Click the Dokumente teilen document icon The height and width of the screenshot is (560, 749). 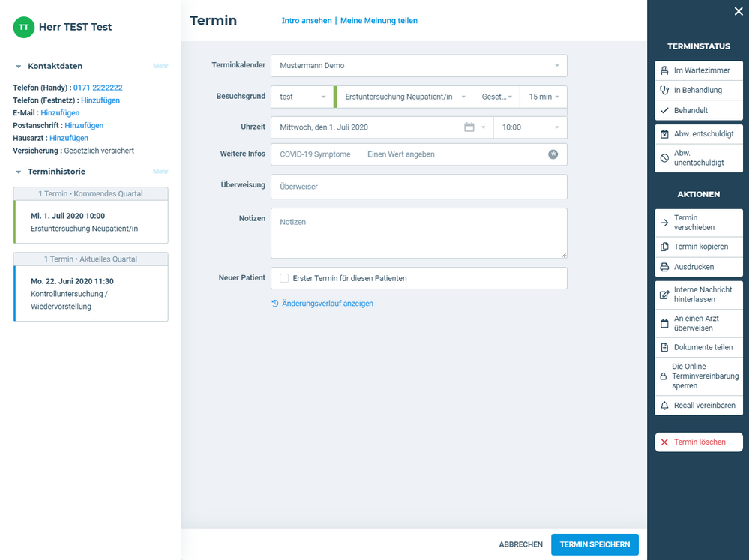(x=664, y=347)
